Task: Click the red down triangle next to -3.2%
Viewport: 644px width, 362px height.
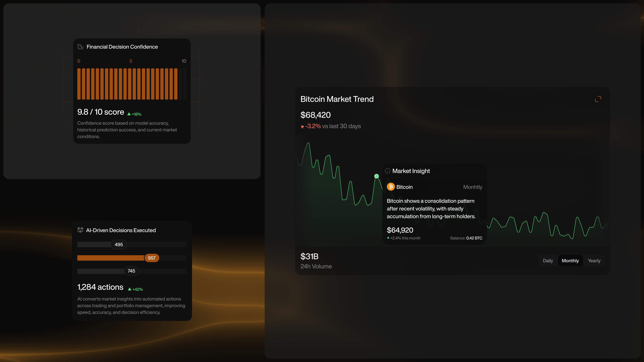Action: point(302,127)
